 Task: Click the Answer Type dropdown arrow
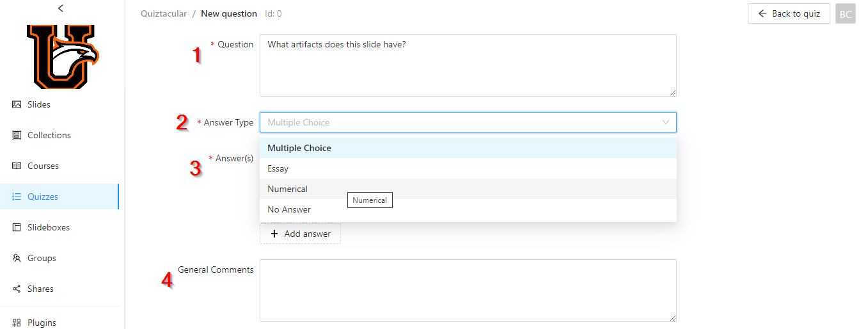(666, 122)
